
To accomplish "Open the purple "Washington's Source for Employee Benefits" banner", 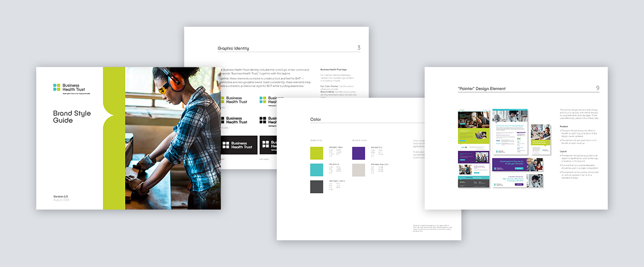I will (x=517, y=165).
